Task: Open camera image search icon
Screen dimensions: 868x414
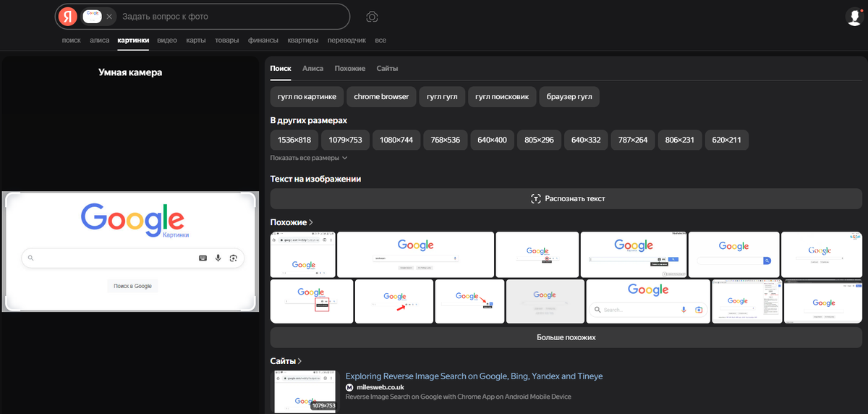Action: pyautogui.click(x=372, y=17)
